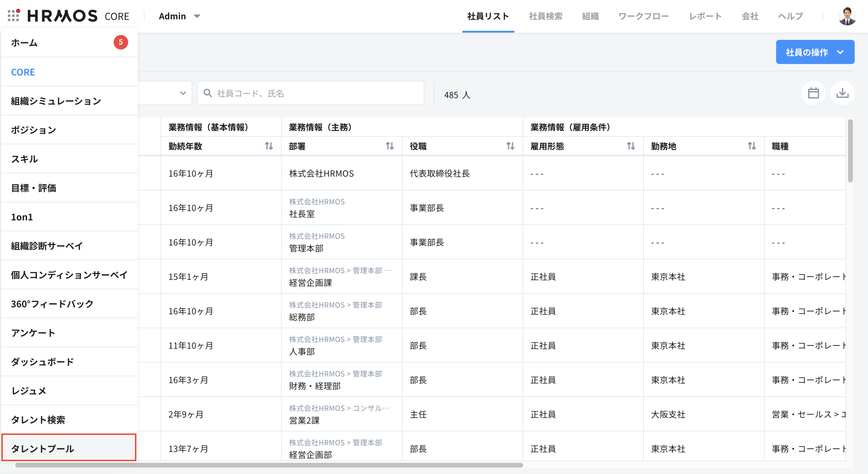Open the 社員の操作 dropdown button
Viewport: 868px width, 474px height.
815,52
